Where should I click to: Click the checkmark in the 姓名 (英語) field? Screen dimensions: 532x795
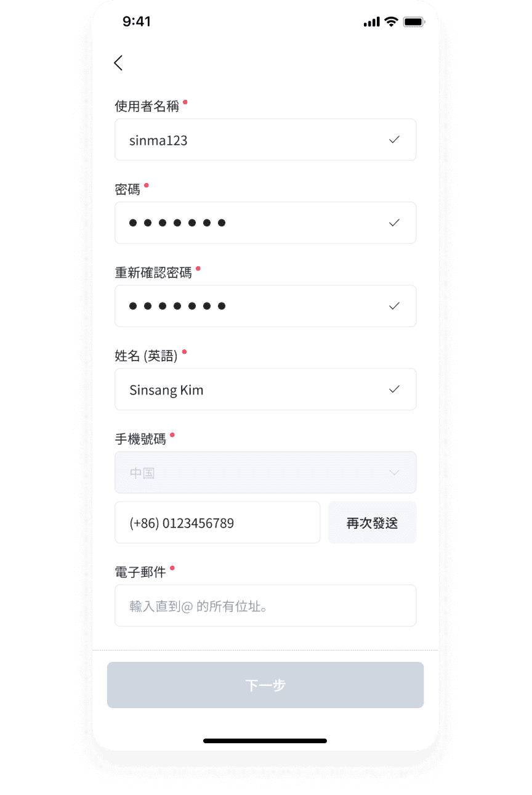pos(394,389)
